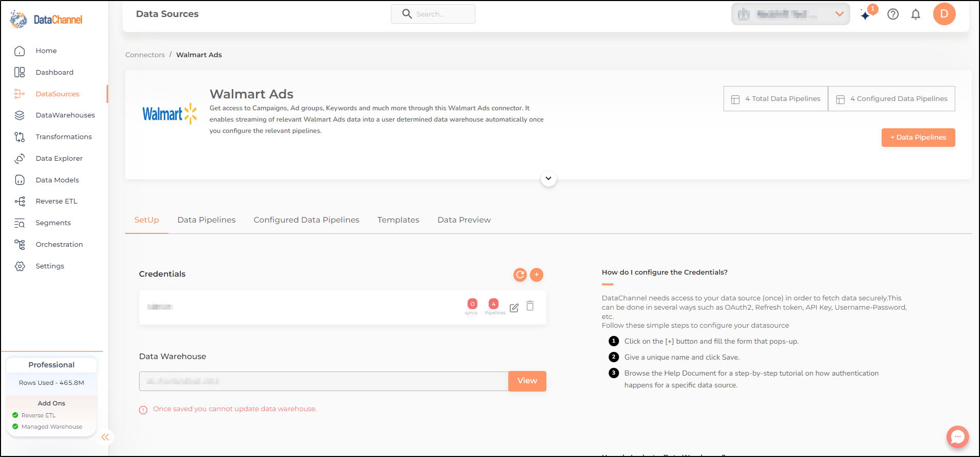Click the Data Warehouse name field
The width and height of the screenshot is (980, 457).
coord(324,381)
